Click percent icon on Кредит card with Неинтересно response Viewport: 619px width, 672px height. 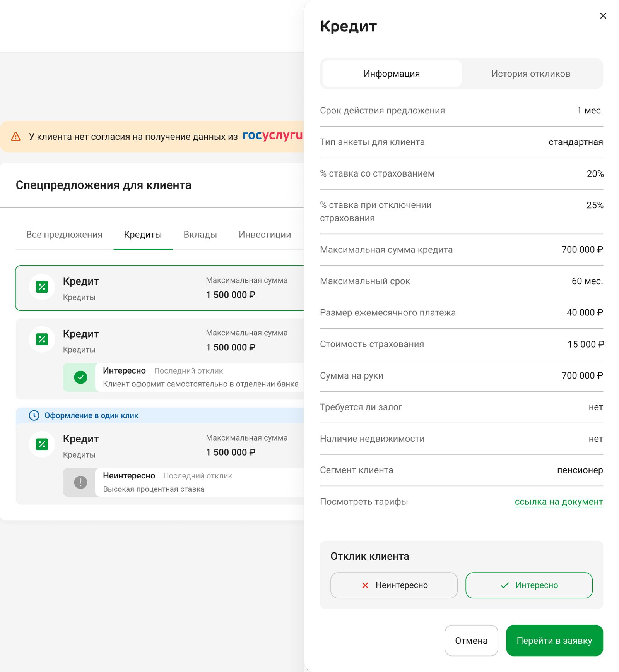42,444
